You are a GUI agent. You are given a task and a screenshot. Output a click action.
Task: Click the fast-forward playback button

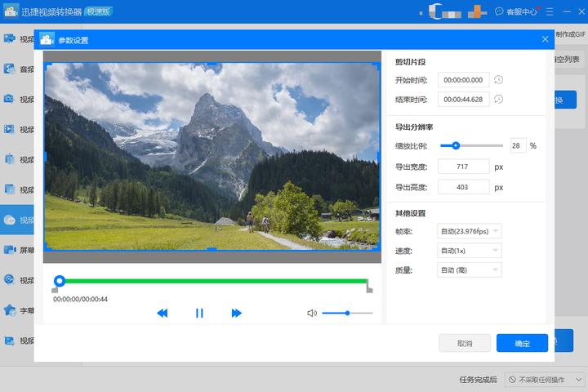point(236,313)
